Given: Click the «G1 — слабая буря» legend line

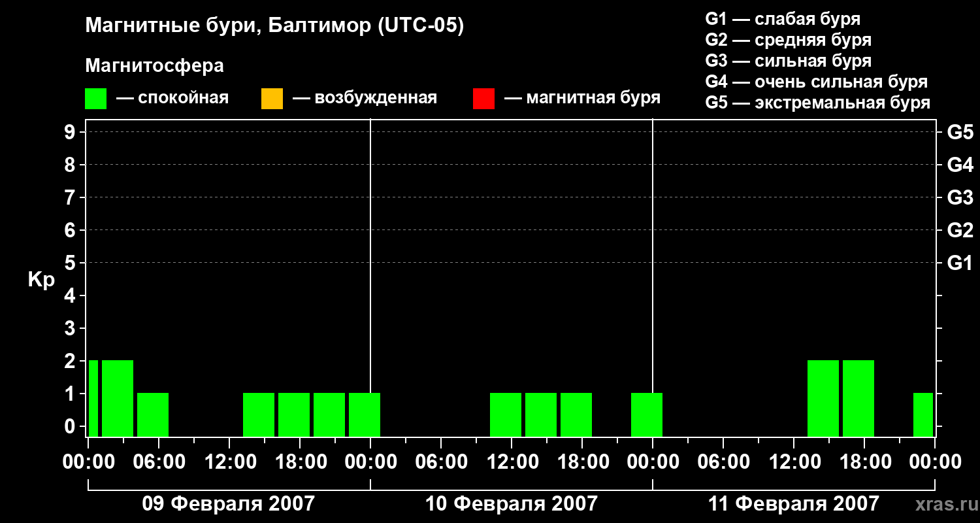Looking at the screenshot, I should pos(783,18).
